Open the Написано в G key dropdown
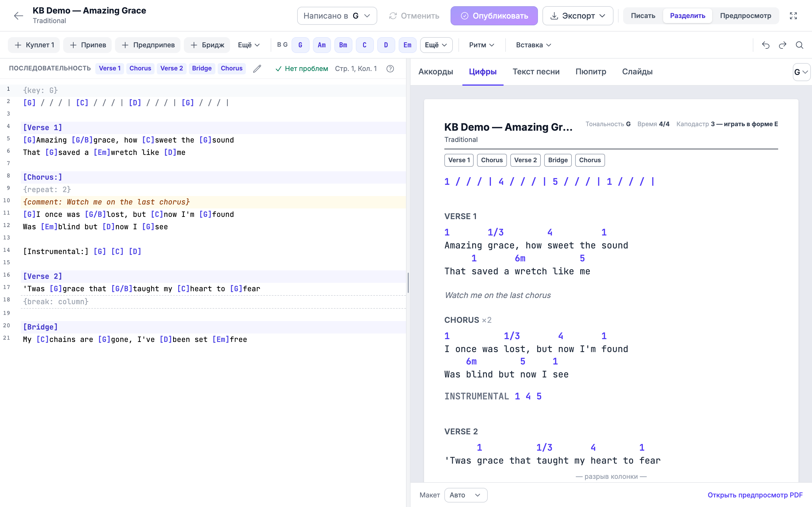The height and width of the screenshot is (507, 812). pyautogui.click(x=337, y=16)
